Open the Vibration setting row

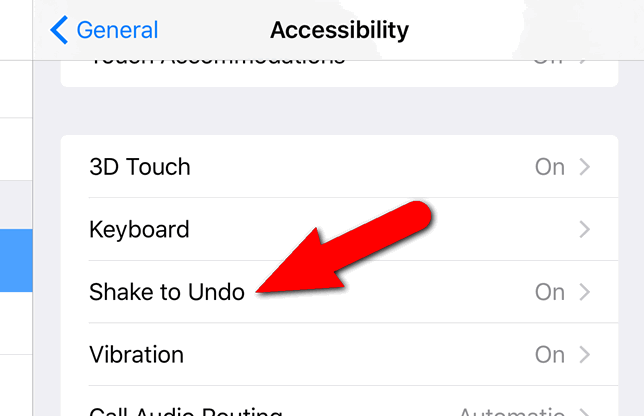pyautogui.click(x=339, y=354)
